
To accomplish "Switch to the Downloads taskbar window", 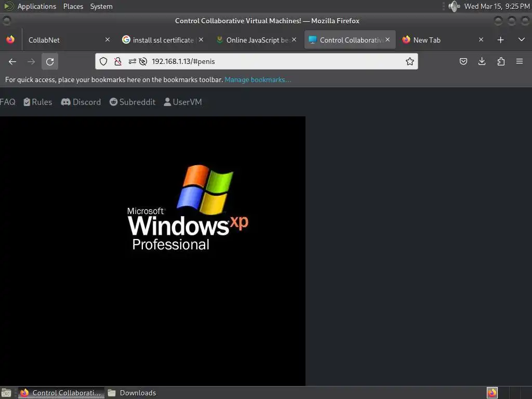I will (131, 393).
